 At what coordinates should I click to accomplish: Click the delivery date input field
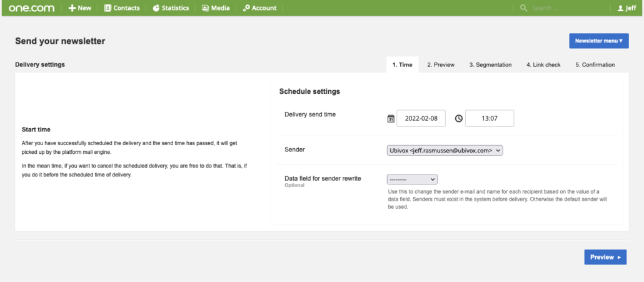421,119
